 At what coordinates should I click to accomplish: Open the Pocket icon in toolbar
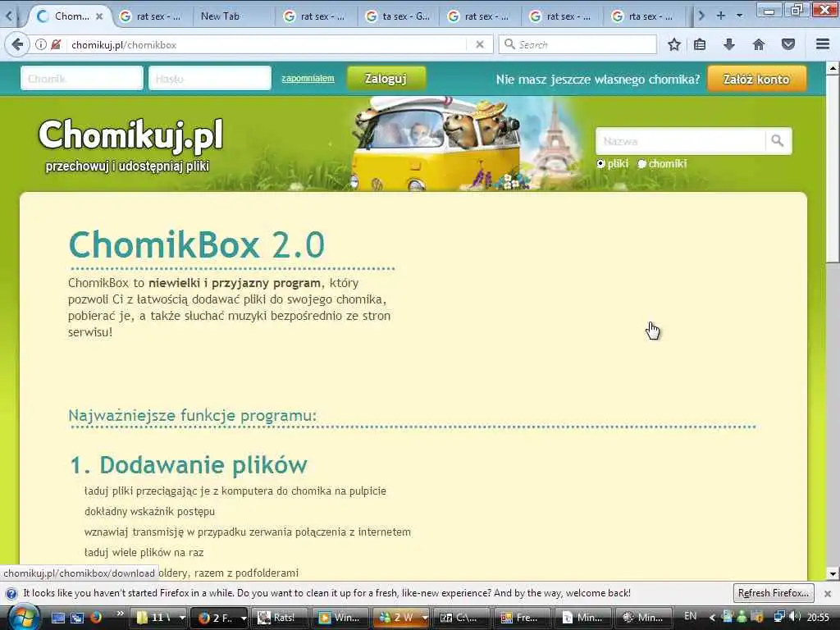point(788,44)
